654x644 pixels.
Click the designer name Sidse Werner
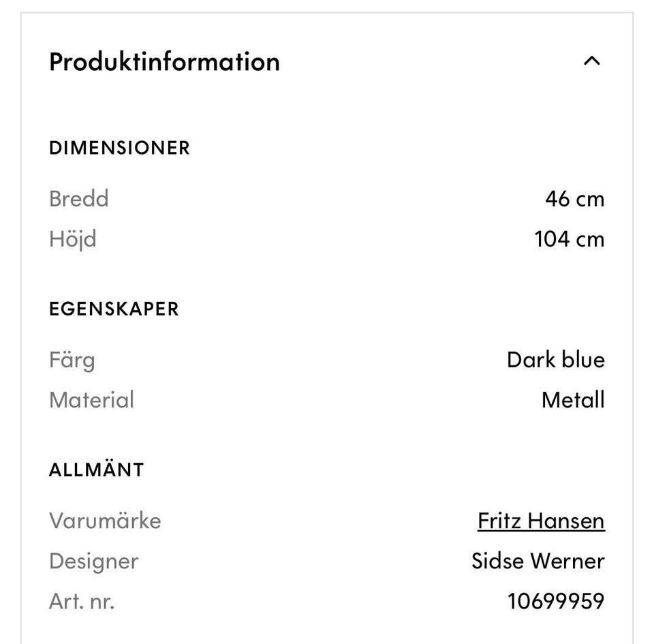coord(538,562)
